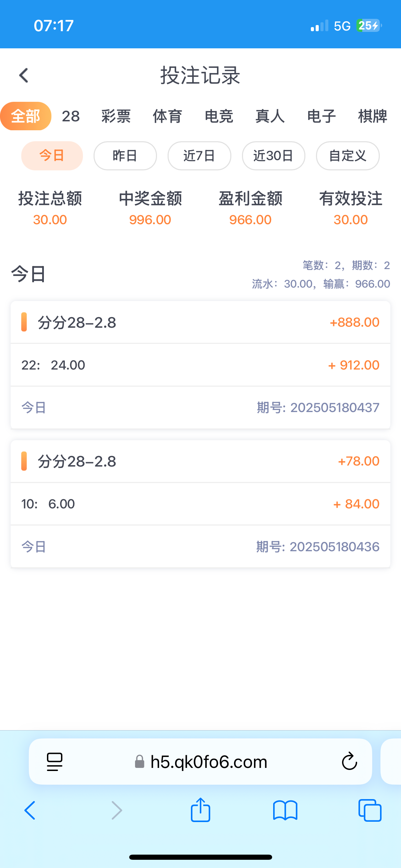Screen dimensions: 401x868
Task: Open the 真人 category tab
Action: click(270, 116)
